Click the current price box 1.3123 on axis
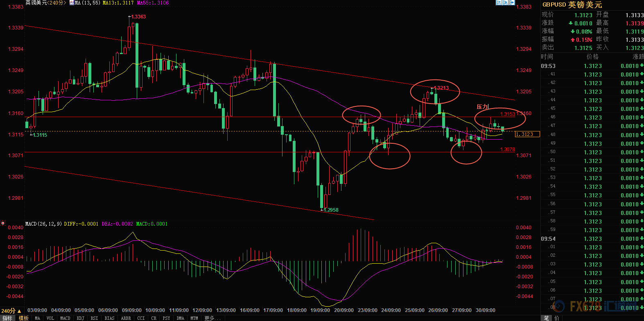Screen dimensions: 644x321 527,134
